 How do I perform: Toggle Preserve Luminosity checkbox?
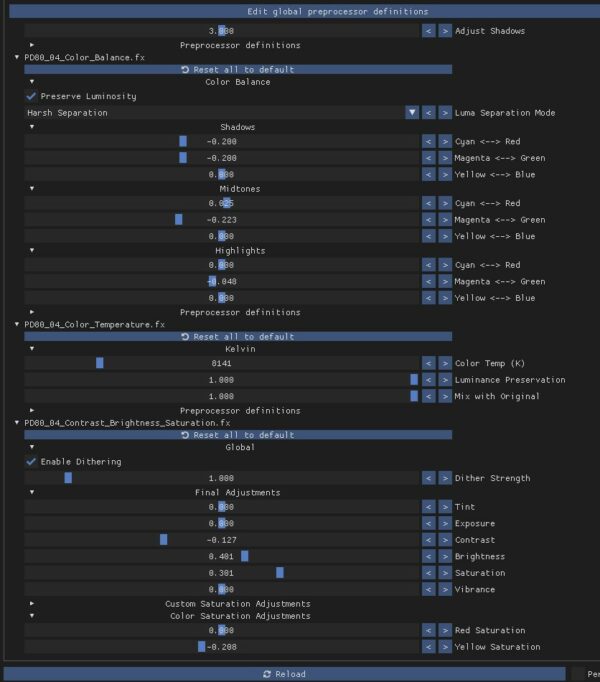tap(31, 96)
